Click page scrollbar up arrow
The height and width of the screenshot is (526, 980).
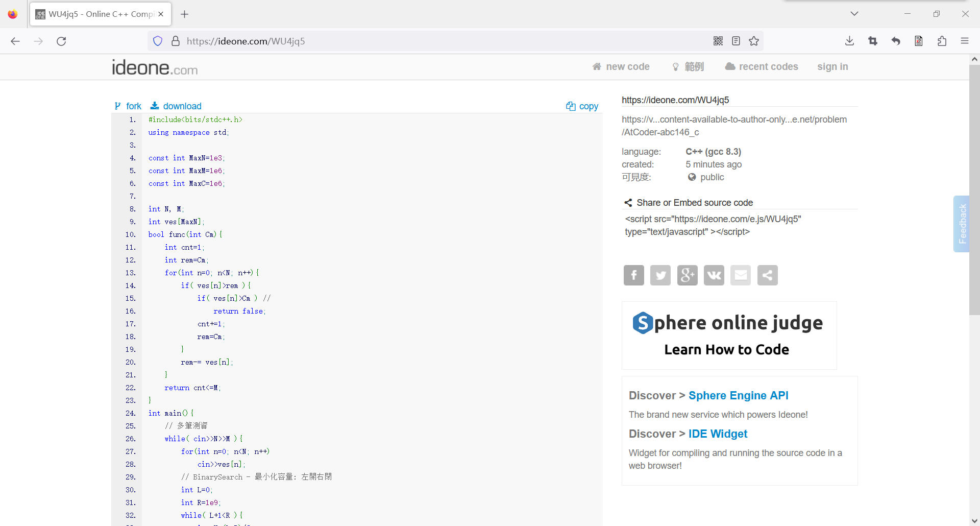coord(974,59)
